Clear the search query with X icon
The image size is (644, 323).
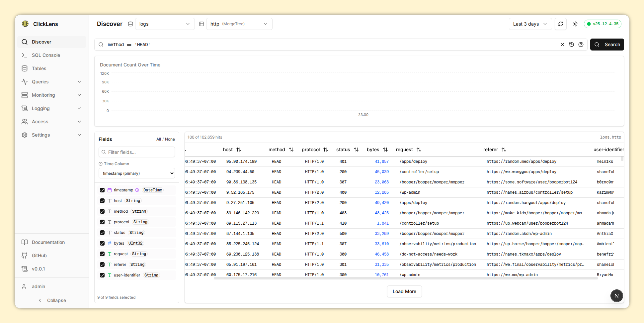(562, 45)
